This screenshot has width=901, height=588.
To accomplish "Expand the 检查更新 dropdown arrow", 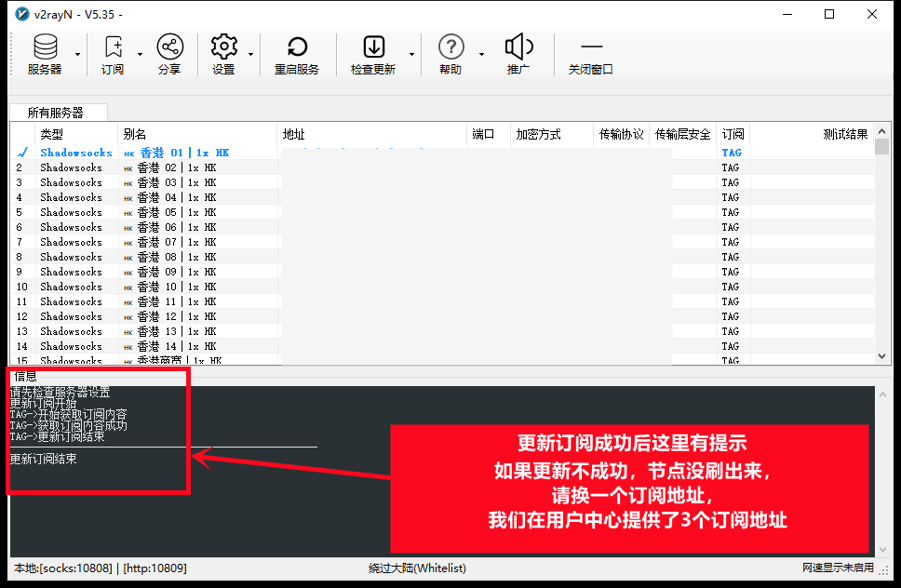I will pyautogui.click(x=412, y=54).
